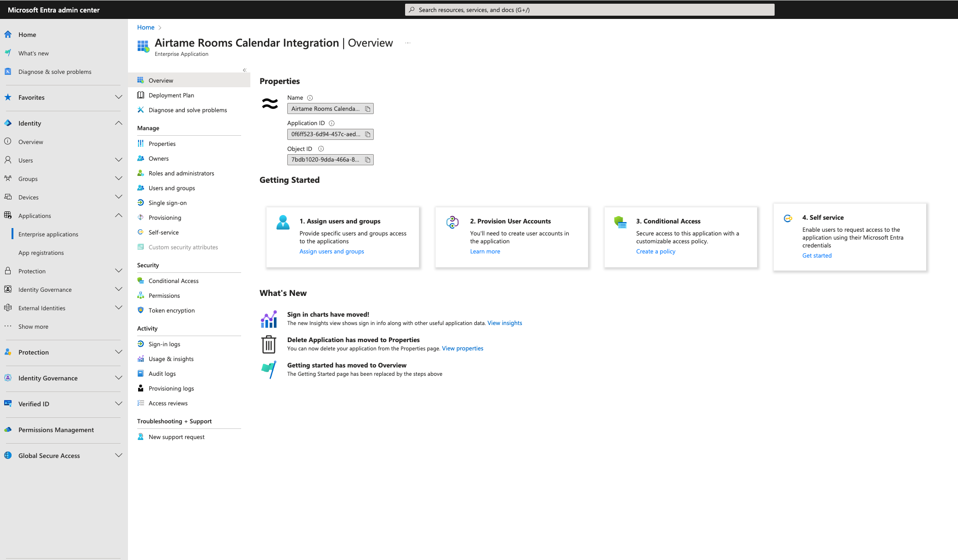
Task: Click the Enterprise Application grid icon by title
Action: coord(143,46)
